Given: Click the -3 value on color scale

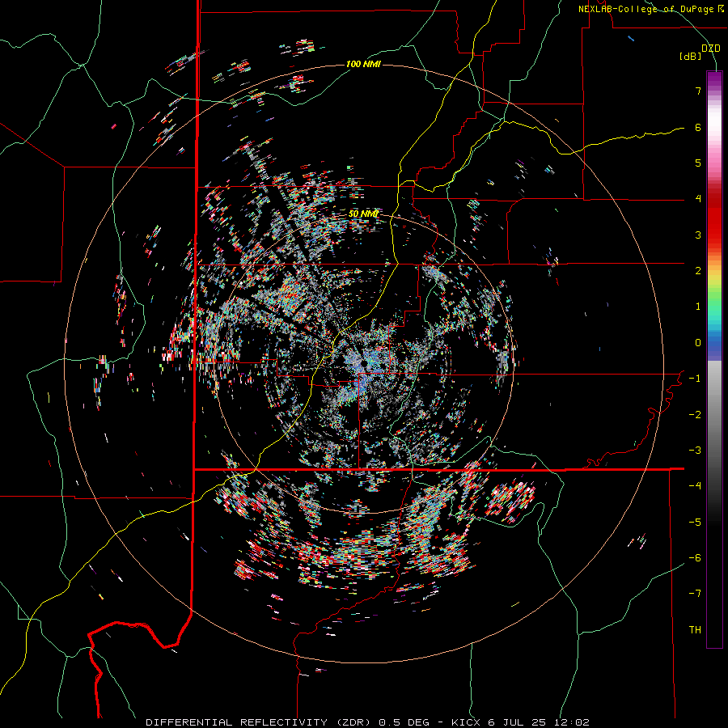Looking at the screenshot, I should (695, 451).
